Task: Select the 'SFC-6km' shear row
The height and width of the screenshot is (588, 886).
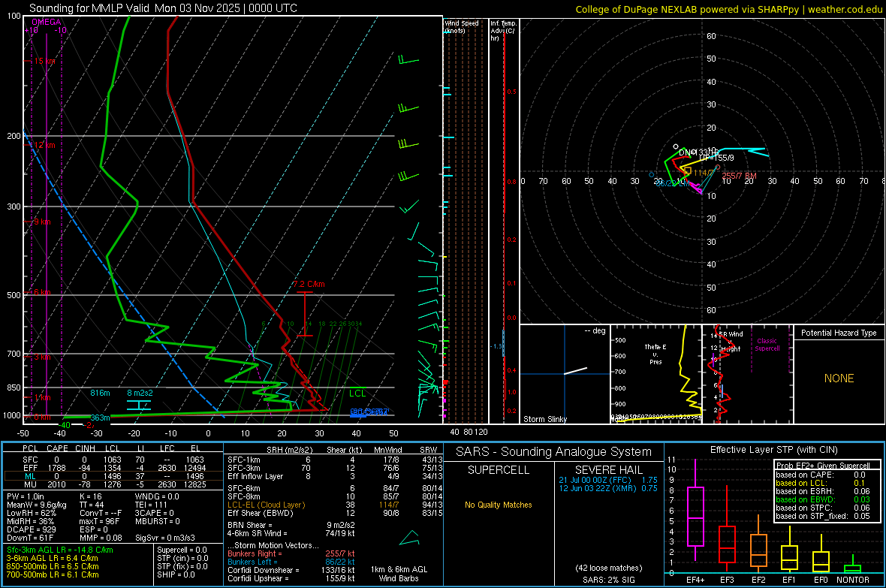Action: [333, 488]
